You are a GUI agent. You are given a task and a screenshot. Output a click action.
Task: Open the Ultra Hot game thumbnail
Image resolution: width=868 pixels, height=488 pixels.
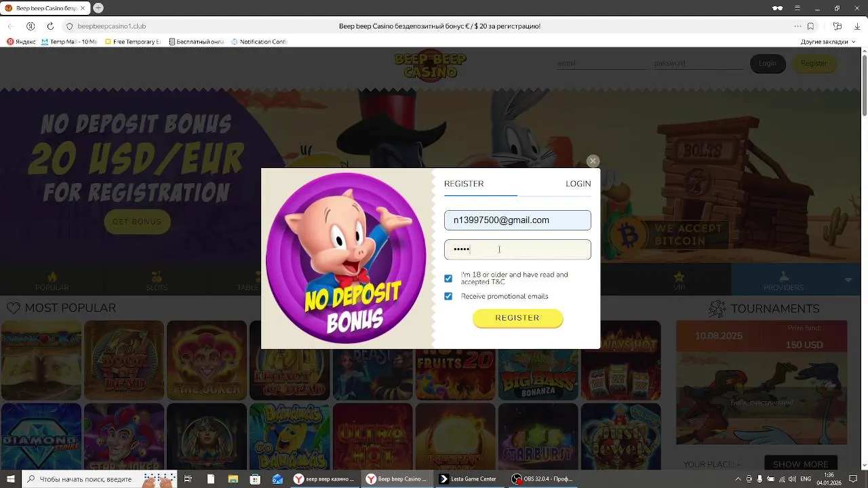click(372, 436)
